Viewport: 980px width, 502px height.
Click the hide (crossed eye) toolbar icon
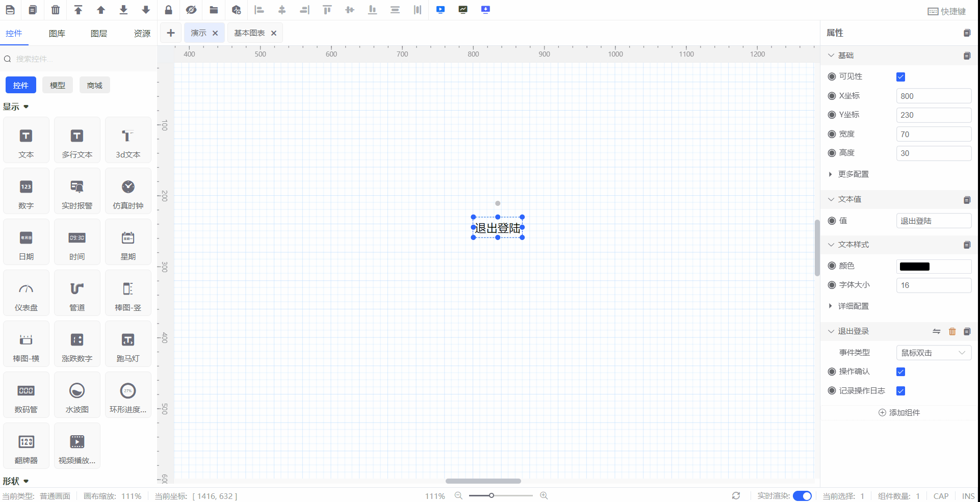pos(191,10)
